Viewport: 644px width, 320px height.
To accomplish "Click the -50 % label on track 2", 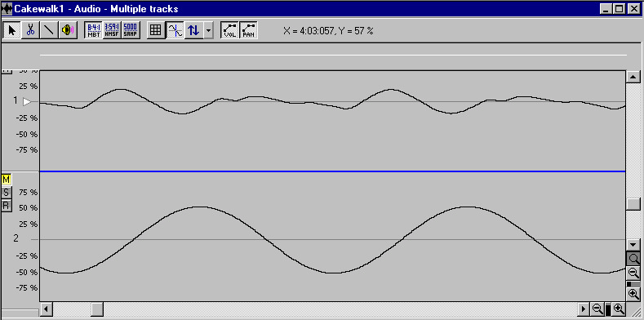I will (x=26, y=273).
